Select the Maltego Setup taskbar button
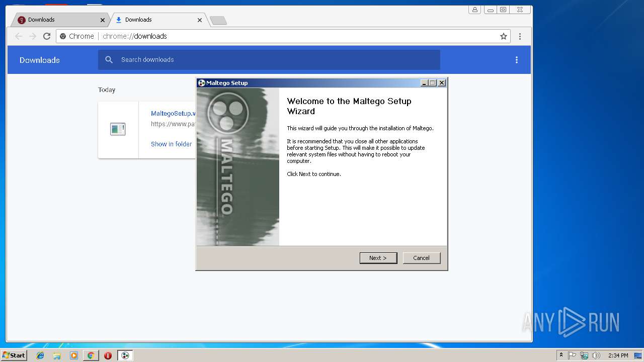Screen dimensions: 644x362 pos(125,355)
